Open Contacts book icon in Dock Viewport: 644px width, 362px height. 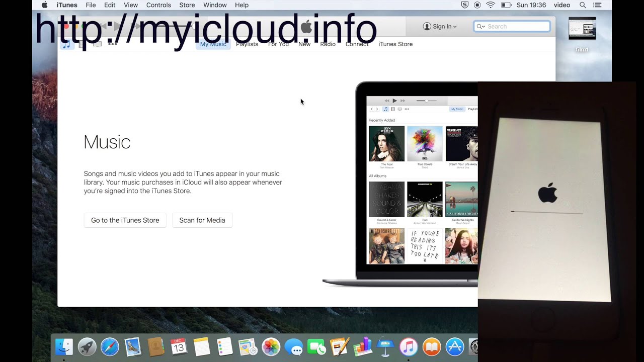point(156,347)
